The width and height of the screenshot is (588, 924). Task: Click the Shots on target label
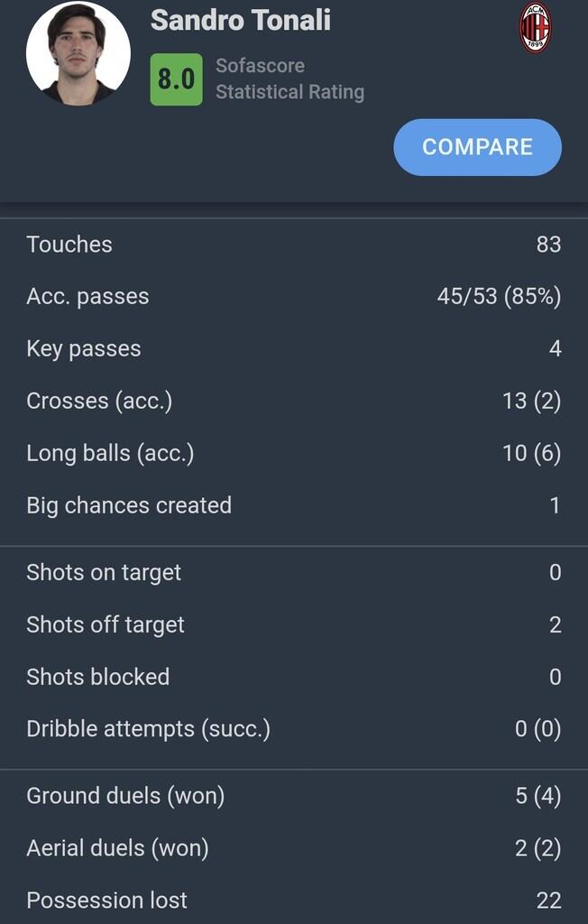tap(104, 573)
